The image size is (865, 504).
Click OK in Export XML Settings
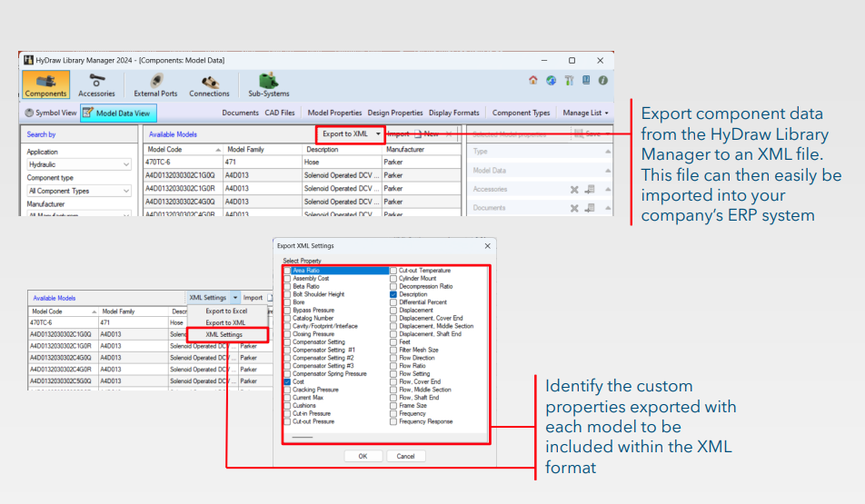tap(363, 456)
